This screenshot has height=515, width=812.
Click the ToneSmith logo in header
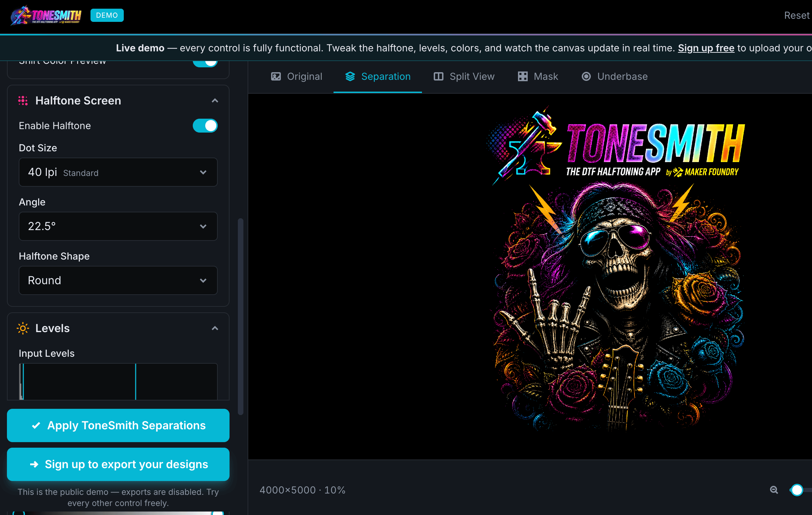[x=46, y=16]
